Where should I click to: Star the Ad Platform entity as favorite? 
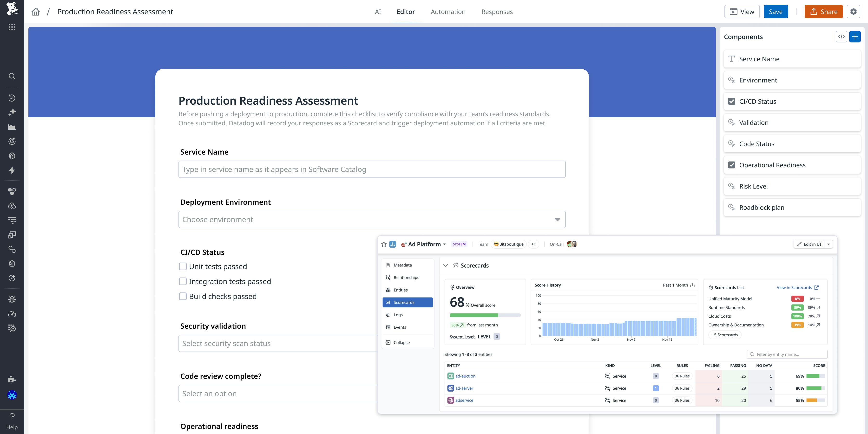384,244
